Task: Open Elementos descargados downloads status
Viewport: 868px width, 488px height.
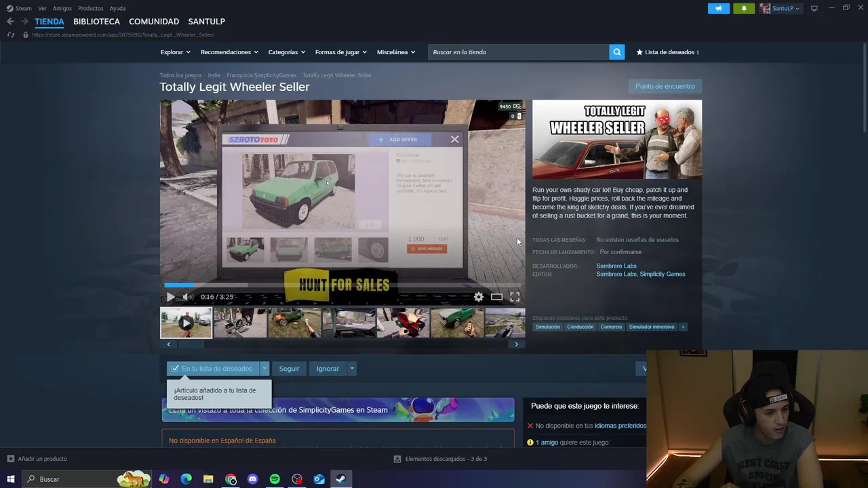Action: click(x=441, y=459)
